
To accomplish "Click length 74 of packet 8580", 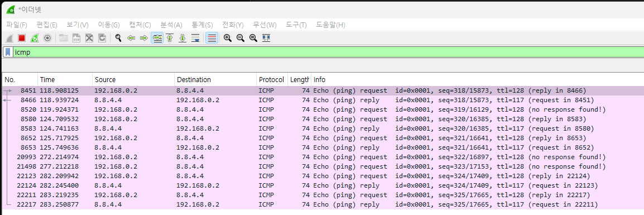I will pos(306,119).
